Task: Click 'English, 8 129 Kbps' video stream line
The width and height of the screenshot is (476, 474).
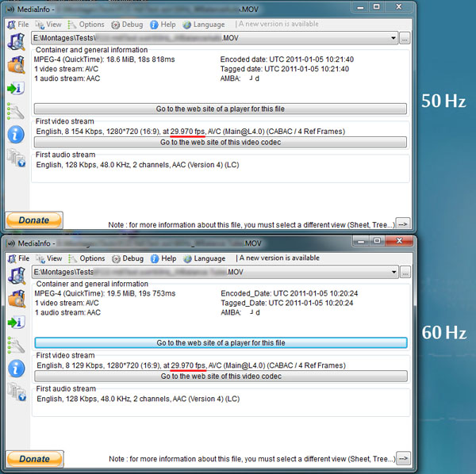Action: (x=191, y=365)
